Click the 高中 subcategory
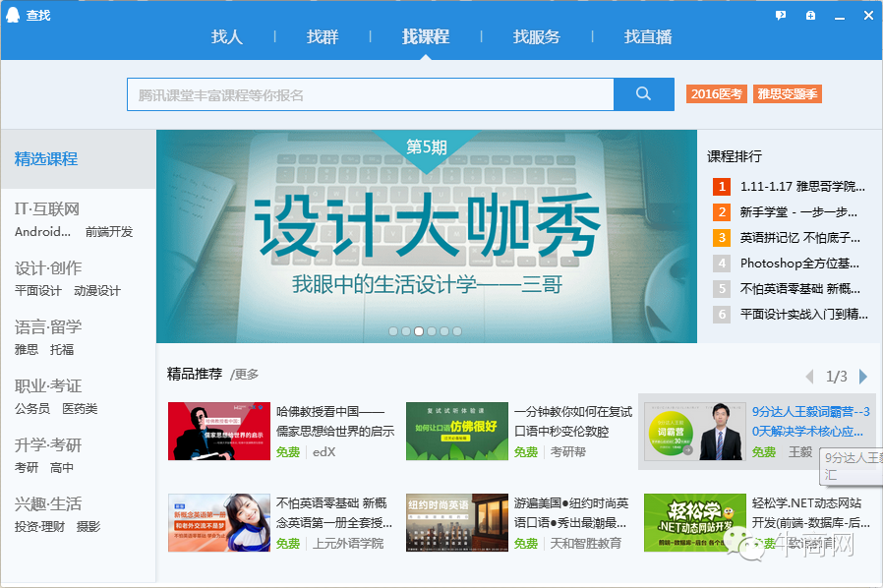This screenshot has height=588, width=883. 62,467
